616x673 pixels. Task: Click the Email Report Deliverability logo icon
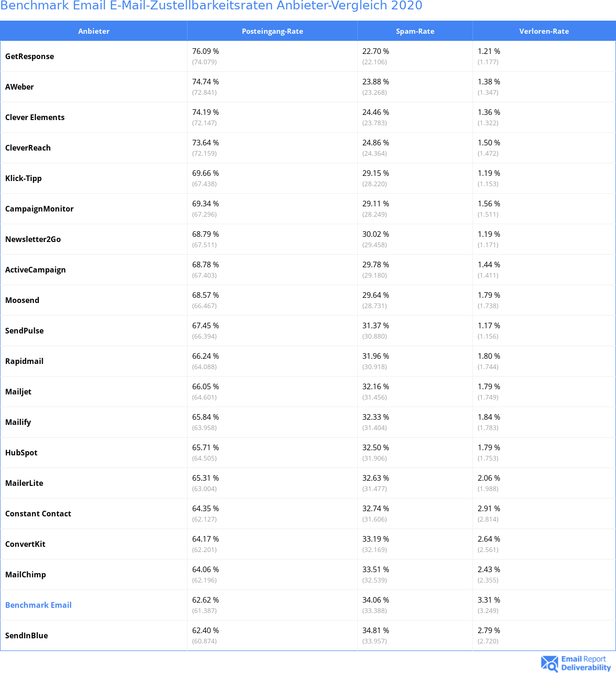pyautogui.click(x=549, y=663)
